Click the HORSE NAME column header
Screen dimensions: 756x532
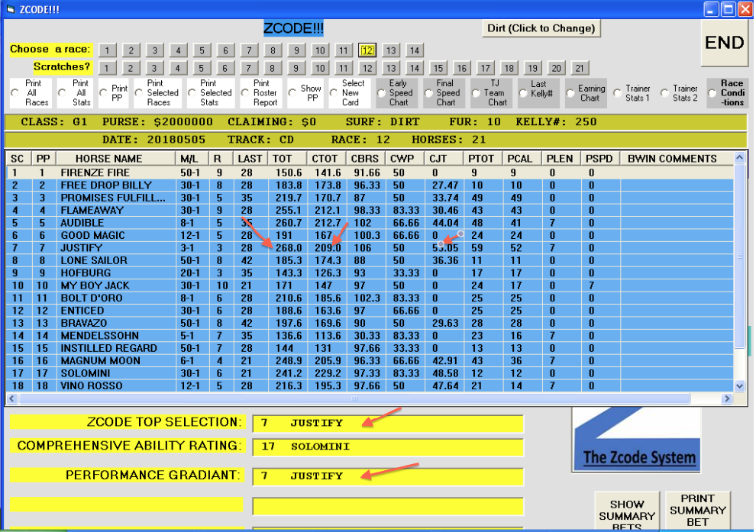click(115, 159)
